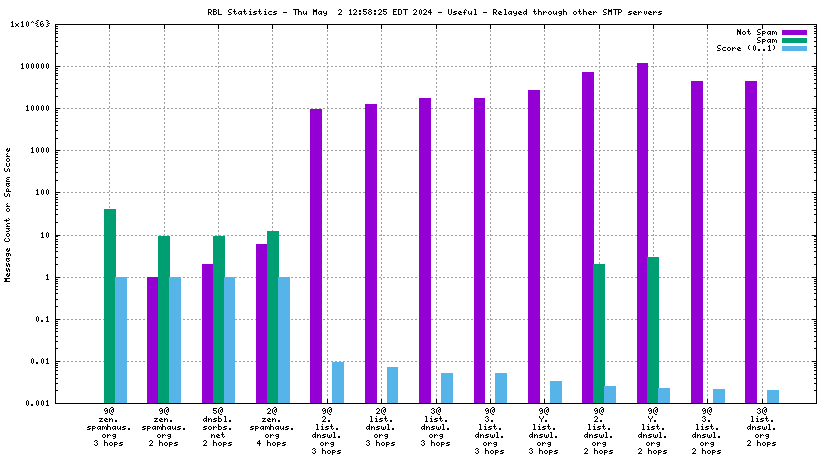Click the purple bar above dnsbl.sorbs.net
Screen dimensions: 832x468
(x=207, y=333)
